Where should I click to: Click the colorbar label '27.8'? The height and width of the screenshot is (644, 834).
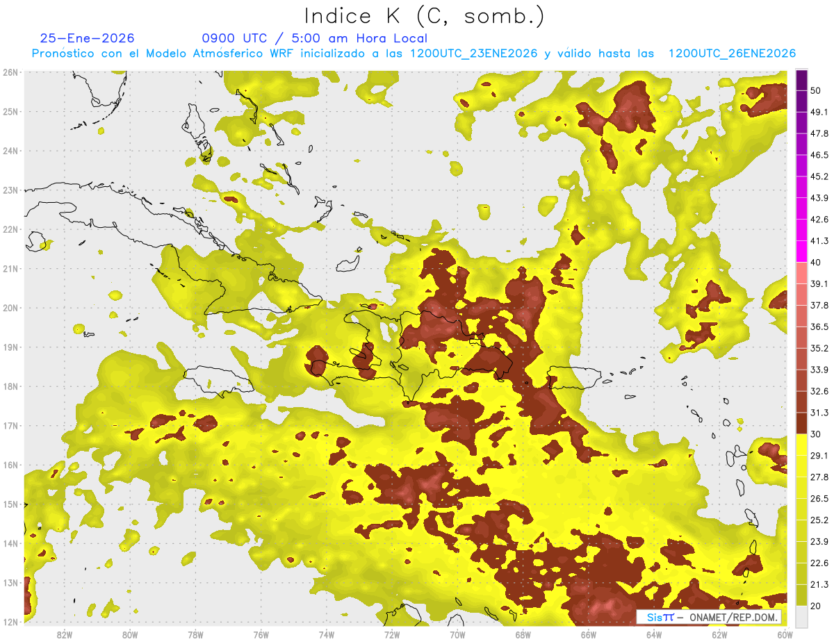pos(820,477)
